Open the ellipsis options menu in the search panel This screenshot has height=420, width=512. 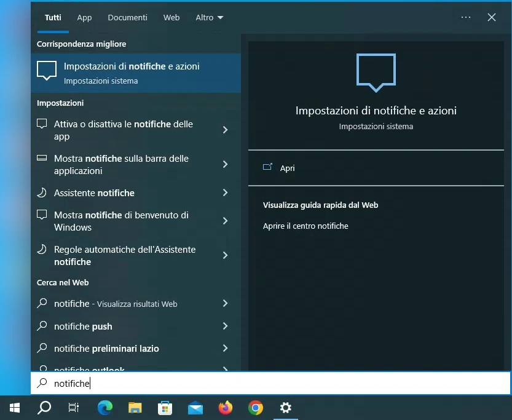465,17
